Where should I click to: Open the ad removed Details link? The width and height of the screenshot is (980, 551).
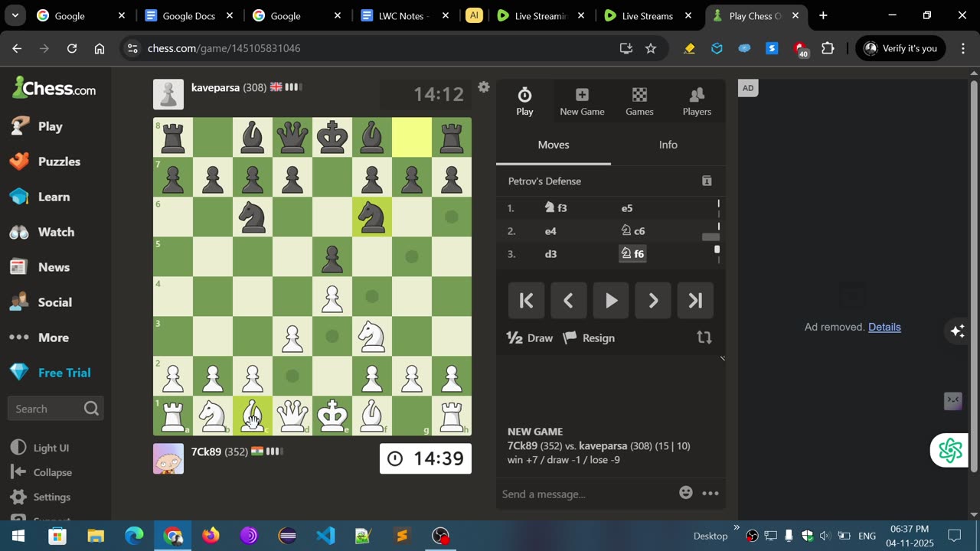(x=884, y=327)
